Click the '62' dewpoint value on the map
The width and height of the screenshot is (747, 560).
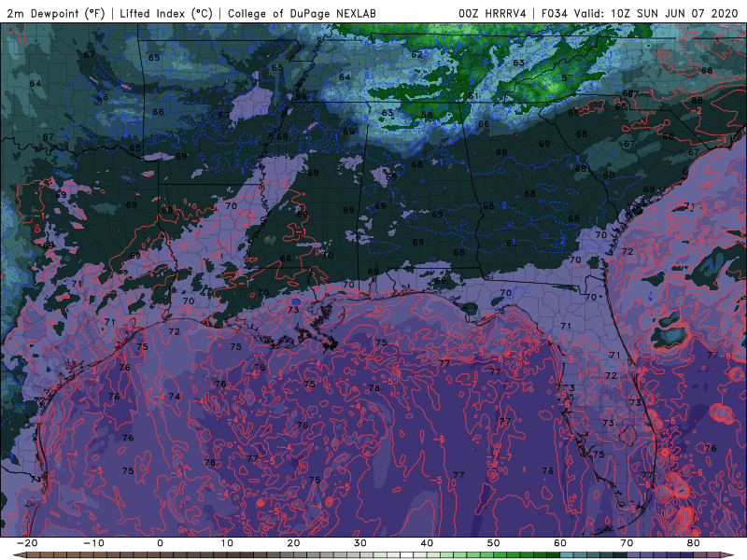(416, 55)
